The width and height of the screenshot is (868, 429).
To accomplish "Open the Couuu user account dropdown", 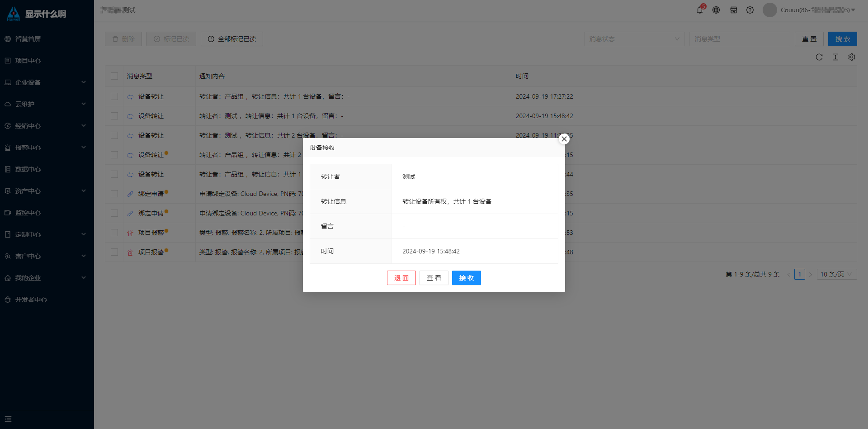I will pyautogui.click(x=818, y=10).
